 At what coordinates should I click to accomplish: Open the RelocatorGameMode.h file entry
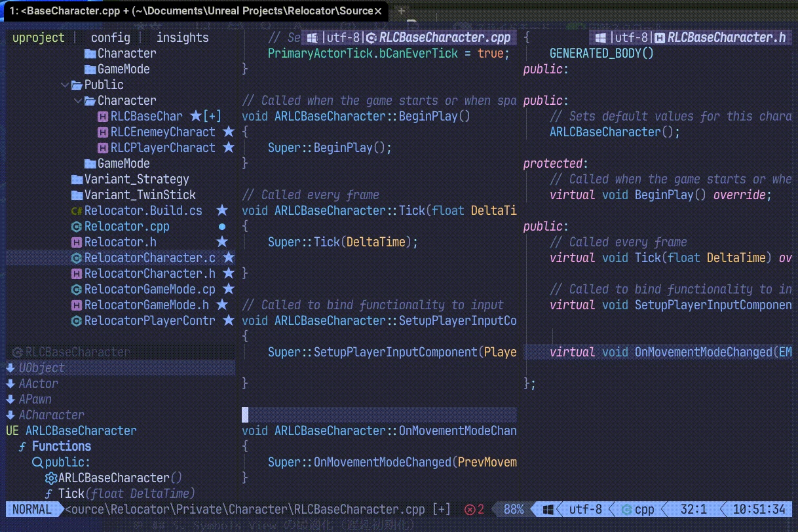click(147, 305)
